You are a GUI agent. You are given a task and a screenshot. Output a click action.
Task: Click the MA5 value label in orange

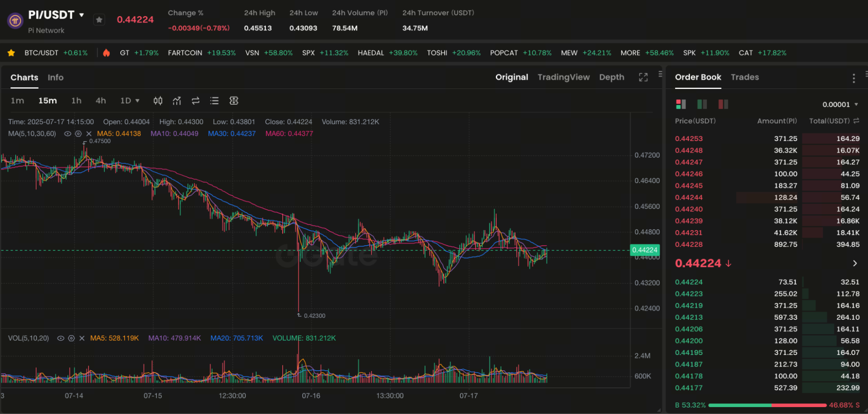[119, 134]
